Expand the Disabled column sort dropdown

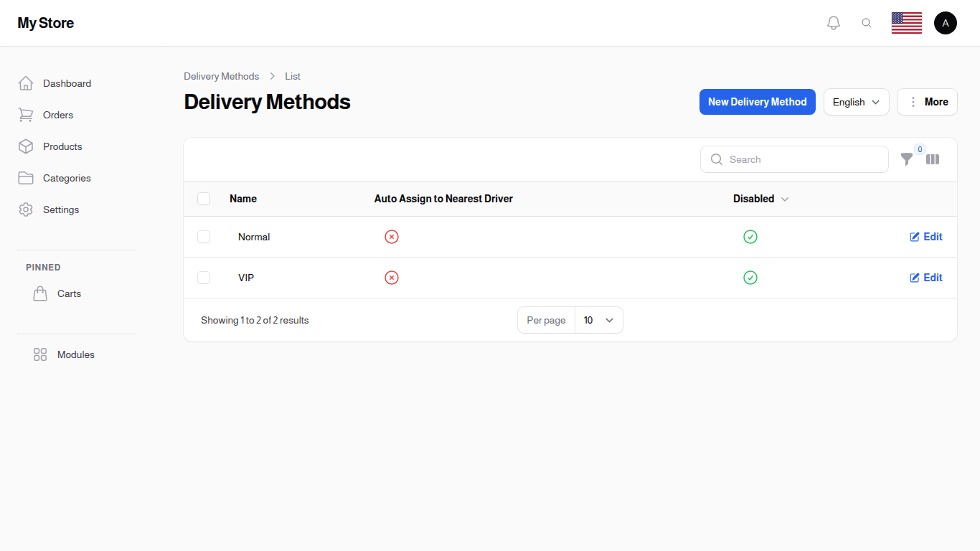point(785,199)
